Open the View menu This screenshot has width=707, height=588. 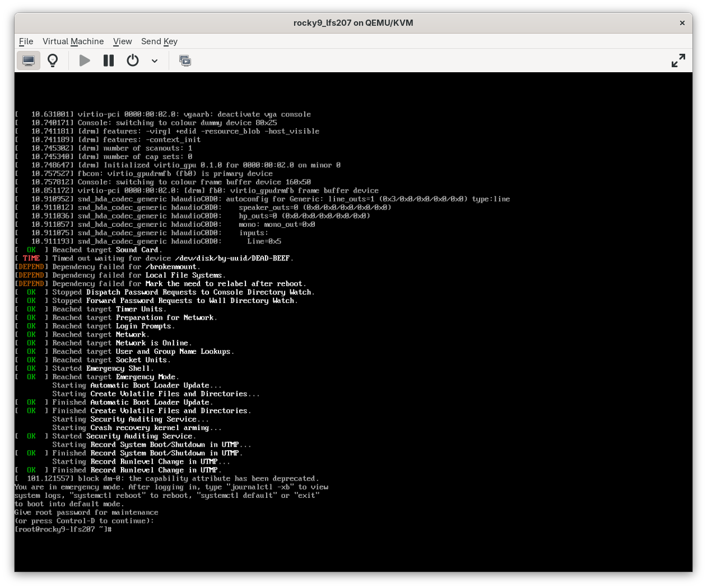click(122, 41)
